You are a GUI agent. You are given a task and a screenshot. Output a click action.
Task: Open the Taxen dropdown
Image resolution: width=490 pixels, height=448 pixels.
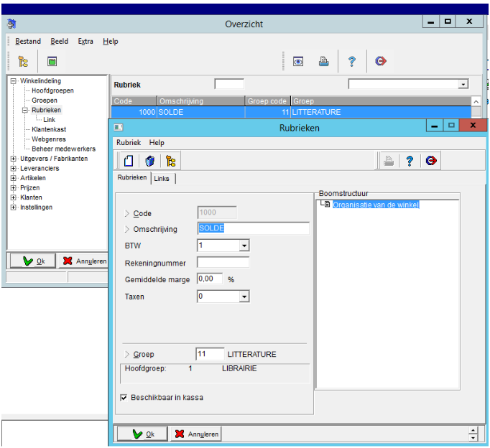(x=244, y=297)
